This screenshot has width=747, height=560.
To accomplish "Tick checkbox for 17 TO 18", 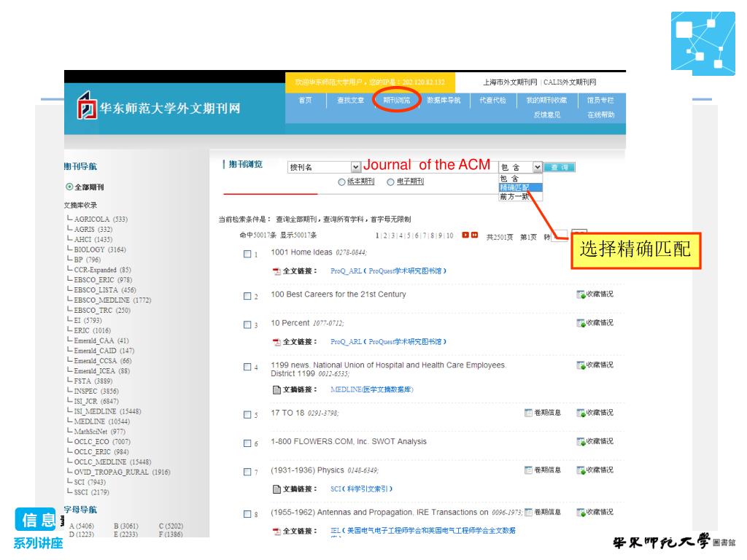I will pos(247,415).
